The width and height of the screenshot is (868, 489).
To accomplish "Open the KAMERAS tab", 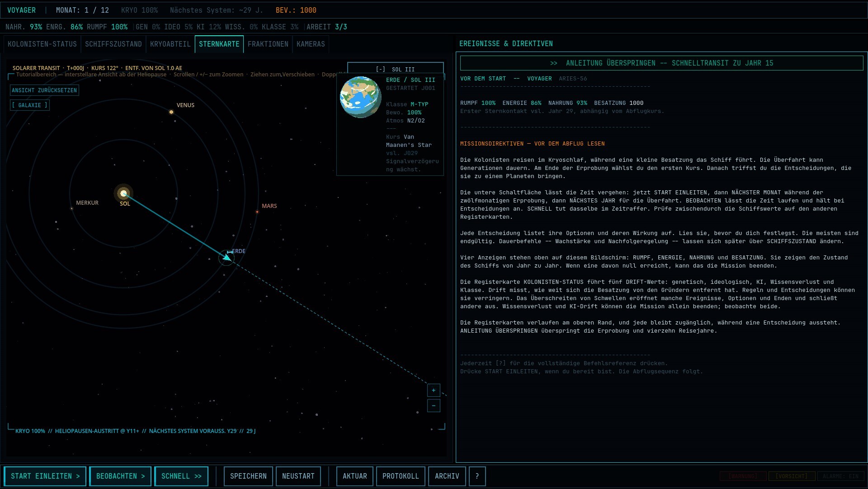I will (x=311, y=44).
